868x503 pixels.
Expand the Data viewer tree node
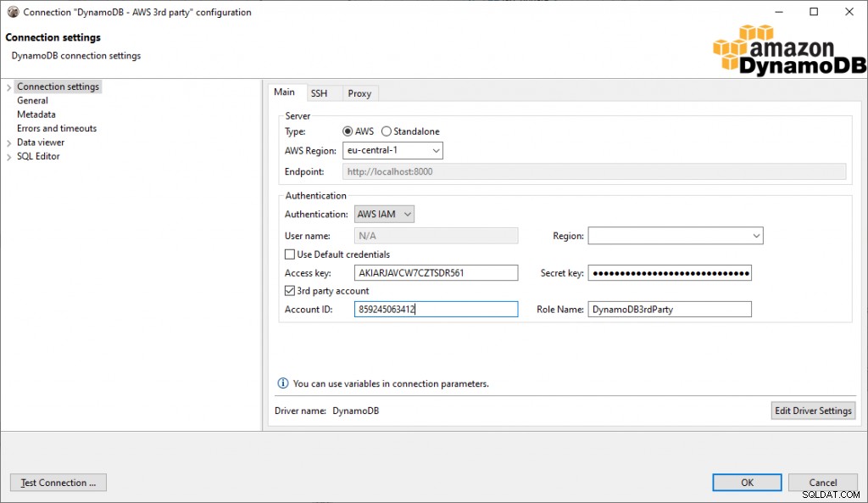[8, 143]
